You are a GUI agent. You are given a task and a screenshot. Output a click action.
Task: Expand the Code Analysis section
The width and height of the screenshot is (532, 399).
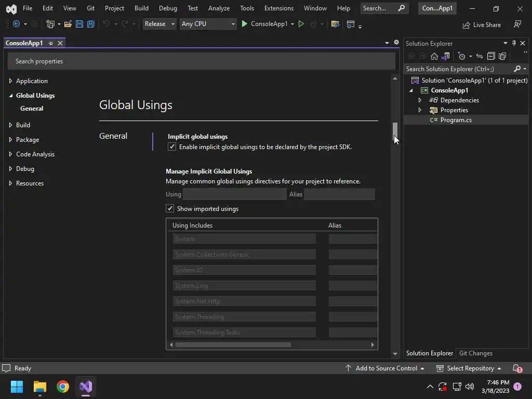coord(10,154)
